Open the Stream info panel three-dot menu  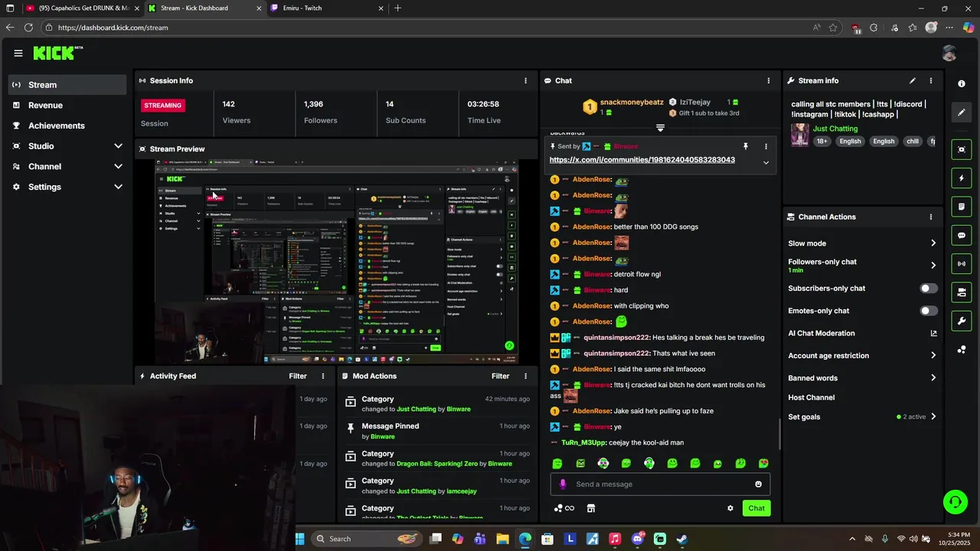coord(931,80)
